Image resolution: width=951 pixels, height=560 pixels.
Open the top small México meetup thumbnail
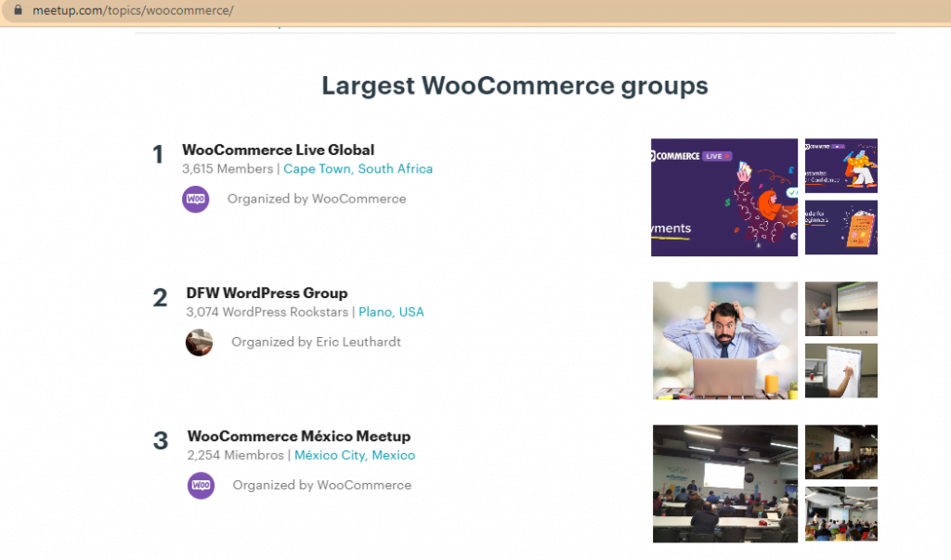[x=841, y=452]
